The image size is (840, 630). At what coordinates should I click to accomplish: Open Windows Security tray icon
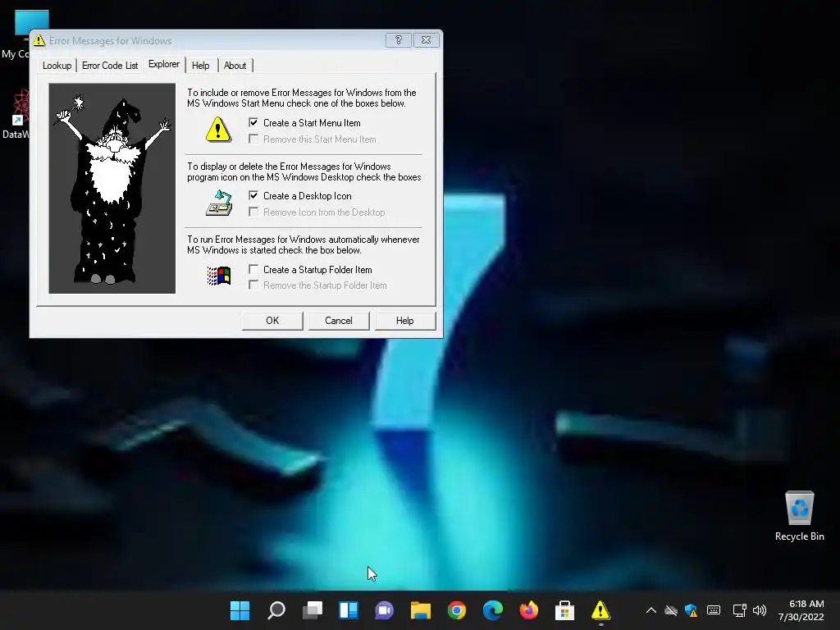[x=691, y=610]
